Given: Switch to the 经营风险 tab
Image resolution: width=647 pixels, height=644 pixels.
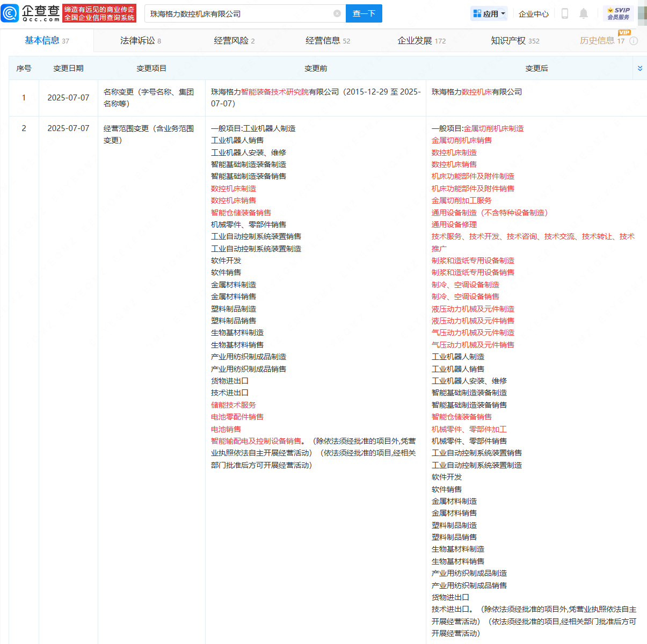Looking at the screenshot, I should [234, 40].
